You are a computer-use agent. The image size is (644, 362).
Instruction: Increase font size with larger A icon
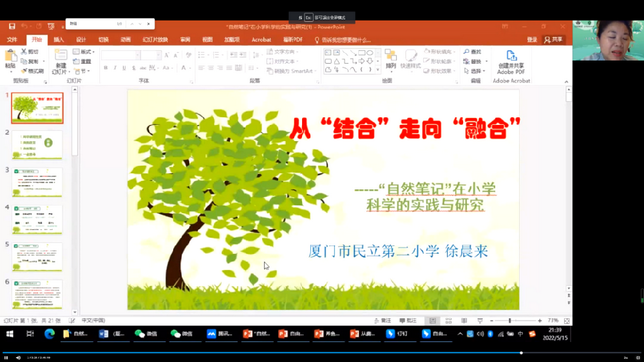coord(167,55)
